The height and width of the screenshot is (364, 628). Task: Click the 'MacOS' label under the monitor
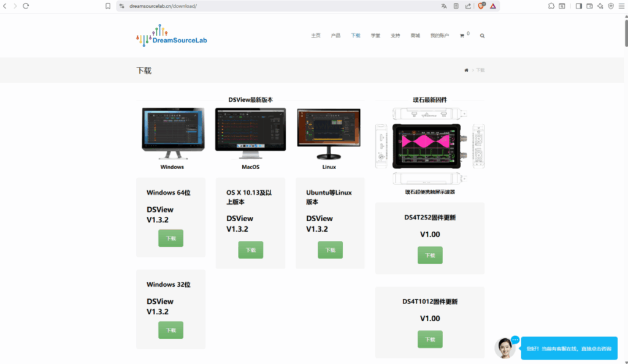(x=251, y=167)
